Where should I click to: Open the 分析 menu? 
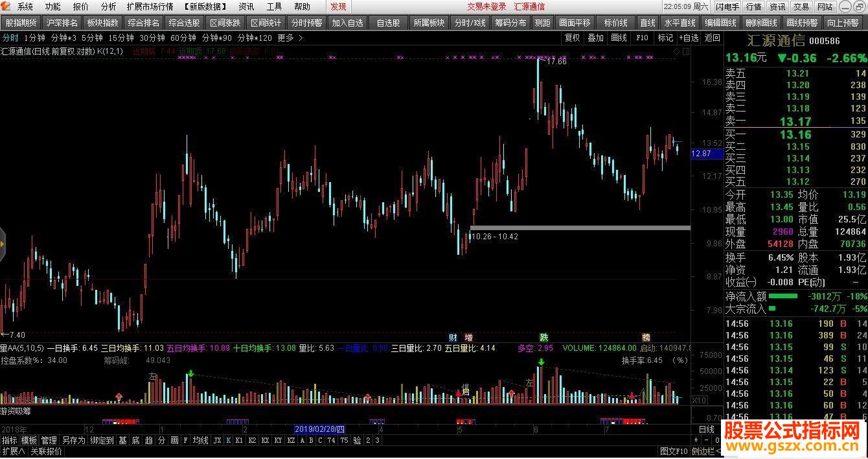(109, 6)
